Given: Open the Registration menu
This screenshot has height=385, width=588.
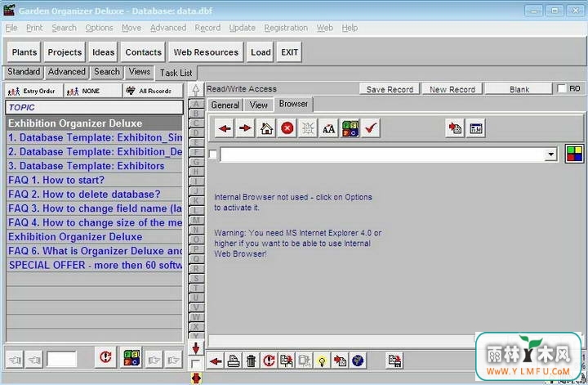Looking at the screenshot, I should tap(286, 28).
